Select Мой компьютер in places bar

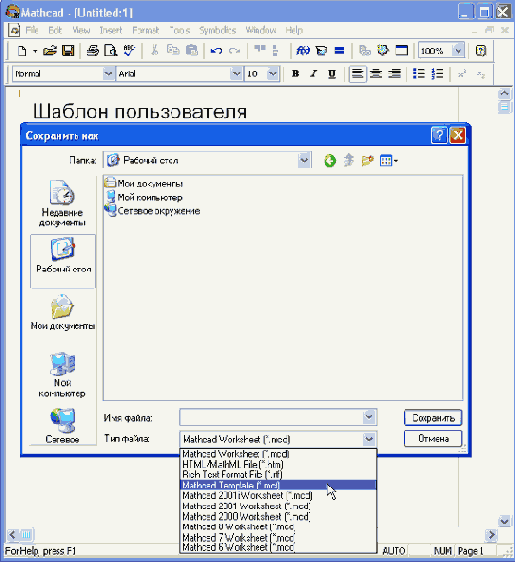tap(62, 374)
